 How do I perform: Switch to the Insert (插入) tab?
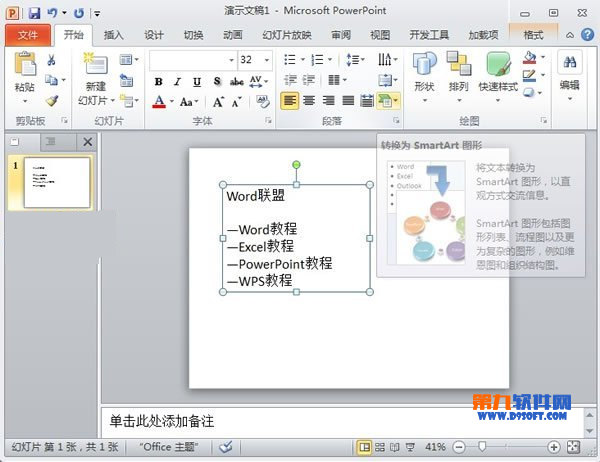pos(114,34)
